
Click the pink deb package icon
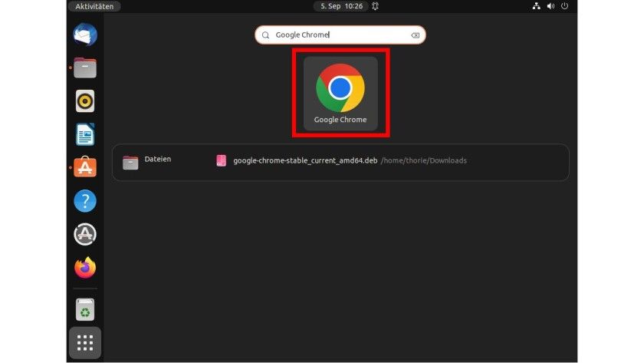pos(222,160)
